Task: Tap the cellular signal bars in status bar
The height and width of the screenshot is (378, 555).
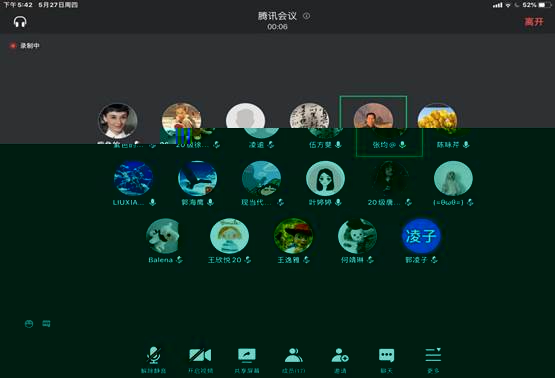Action: (497, 5)
